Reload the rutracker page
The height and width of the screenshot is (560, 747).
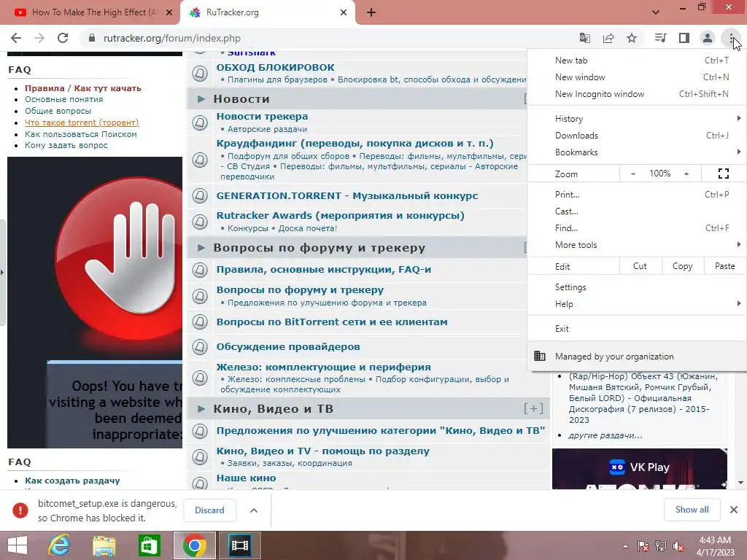coord(63,38)
